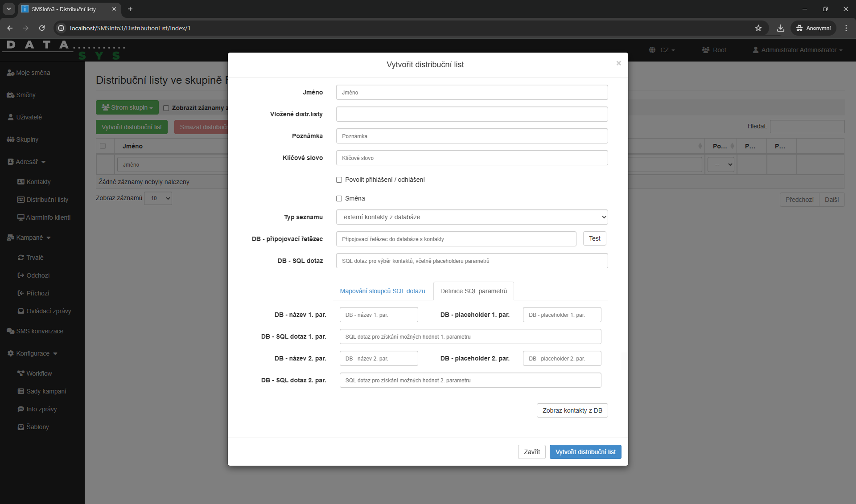The width and height of the screenshot is (856, 504).
Task: Check the Směna checkbox
Action: tap(339, 199)
